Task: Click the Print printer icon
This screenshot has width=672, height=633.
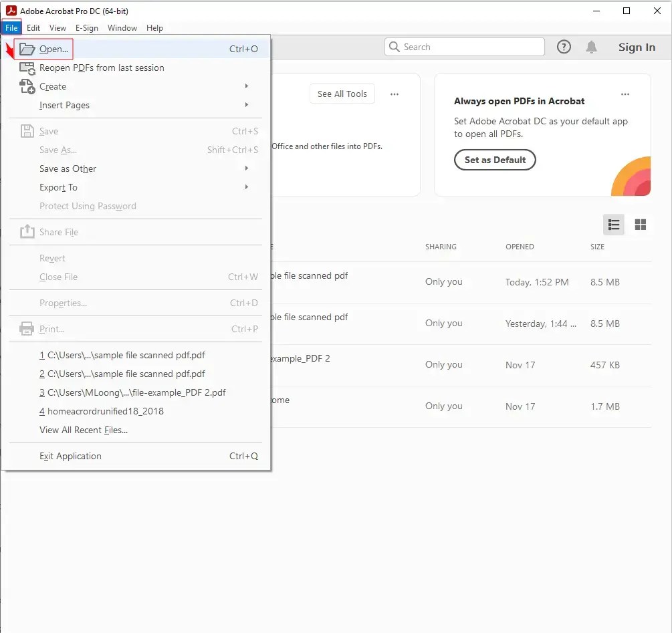Action: coord(27,328)
